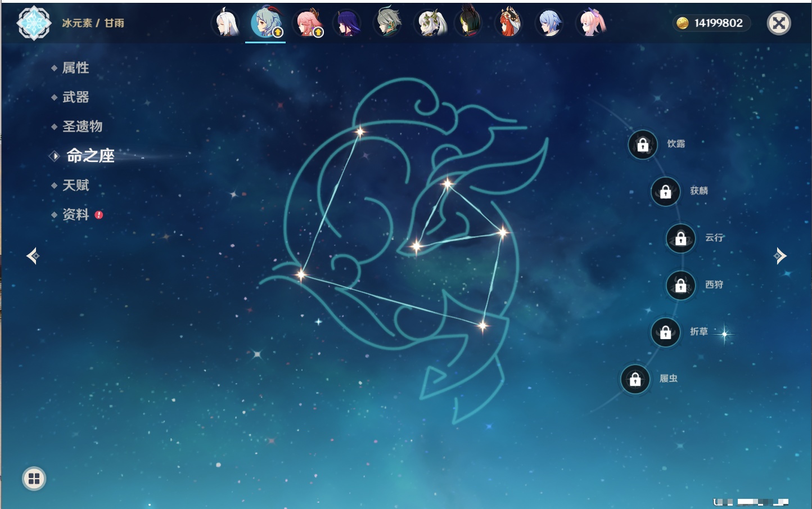This screenshot has height=509, width=812.
Task: Click the 履虫 constellation lock icon
Action: point(635,380)
